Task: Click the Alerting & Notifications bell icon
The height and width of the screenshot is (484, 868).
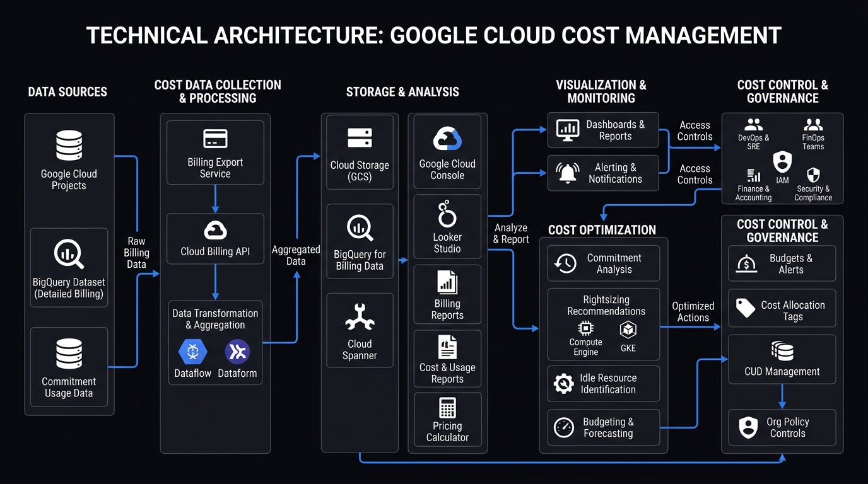Action: point(568,173)
